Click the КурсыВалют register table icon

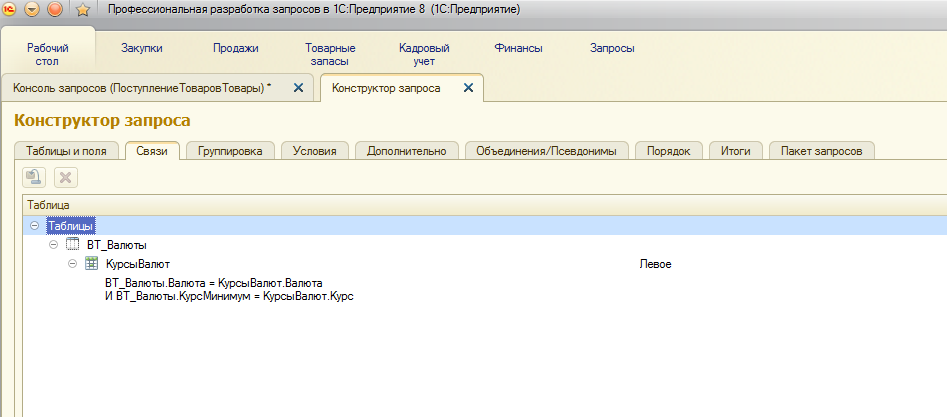pos(91,264)
